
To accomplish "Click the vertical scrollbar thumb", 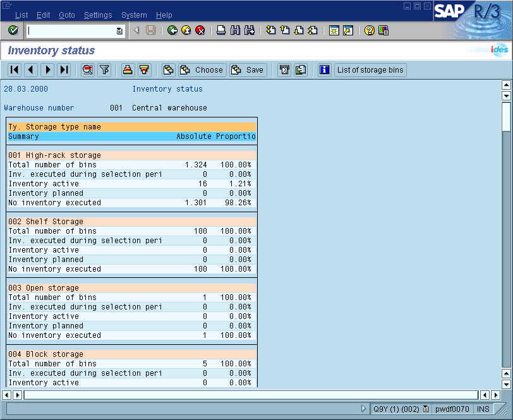I will point(505,116).
